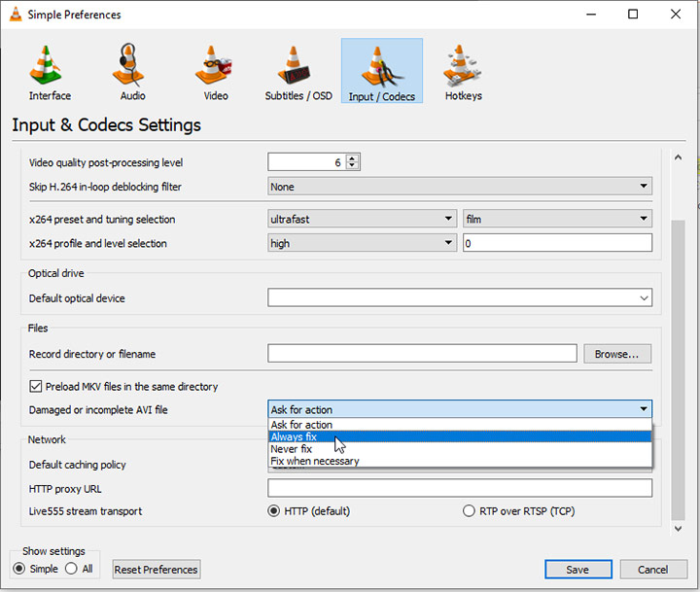Select Always fix from the dropdown list
This screenshot has width=700, height=592.
coord(294,437)
